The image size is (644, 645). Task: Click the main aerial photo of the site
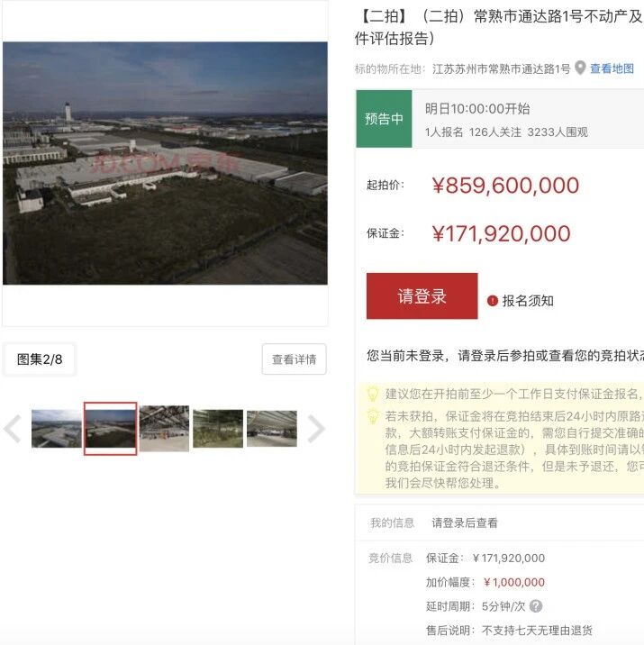(165, 163)
